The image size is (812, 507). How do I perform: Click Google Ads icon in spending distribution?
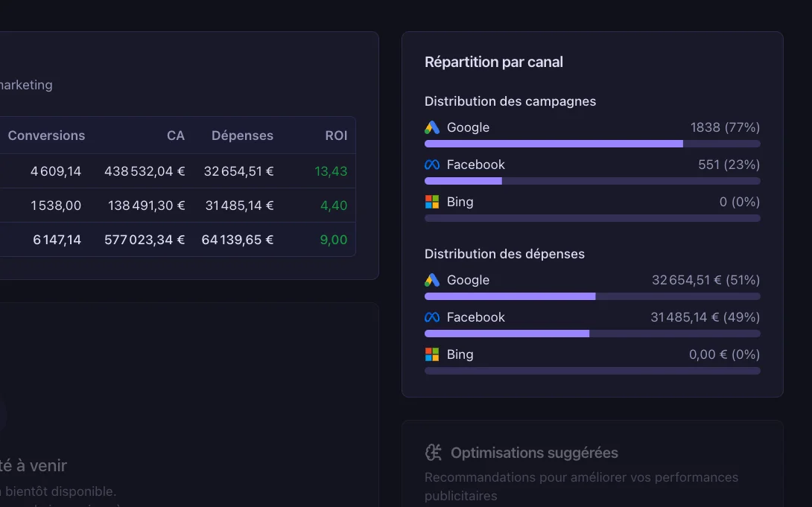click(x=432, y=280)
